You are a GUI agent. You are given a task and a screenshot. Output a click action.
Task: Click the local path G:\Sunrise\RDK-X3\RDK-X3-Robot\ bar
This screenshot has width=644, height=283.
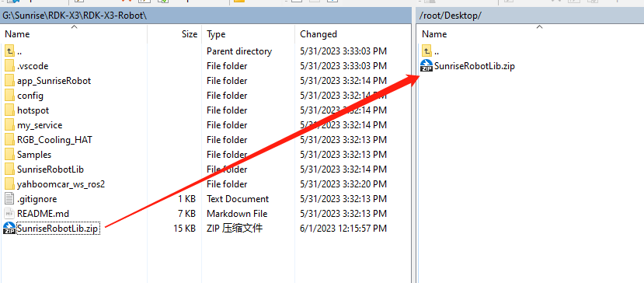[x=206, y=16]
